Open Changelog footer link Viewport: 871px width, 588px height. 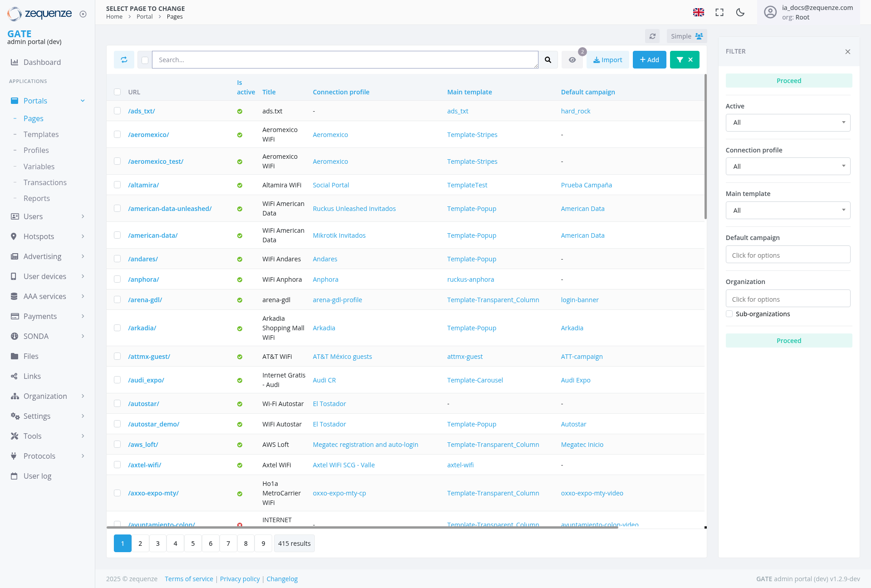[282, 579]
